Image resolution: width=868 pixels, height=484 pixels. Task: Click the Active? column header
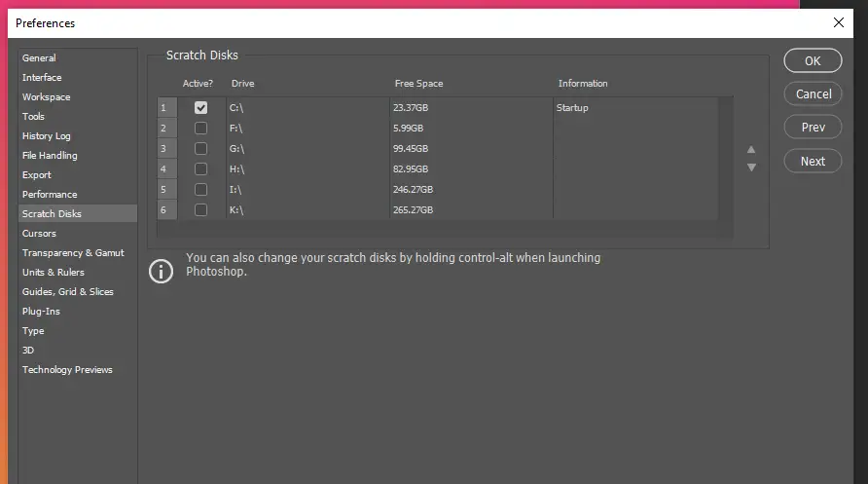(198, 83)
